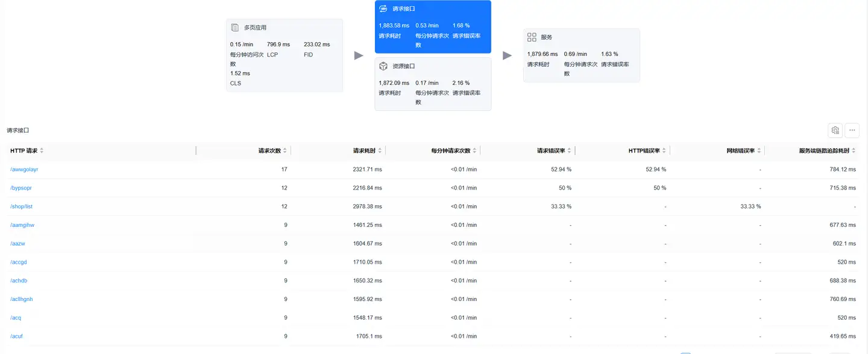
Task: Select the 服务 summary card
Action: (581, 55)
